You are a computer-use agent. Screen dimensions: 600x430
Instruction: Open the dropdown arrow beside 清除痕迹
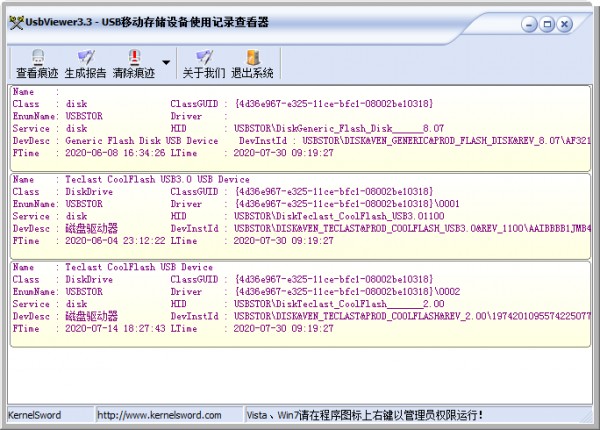coord(166,62)
